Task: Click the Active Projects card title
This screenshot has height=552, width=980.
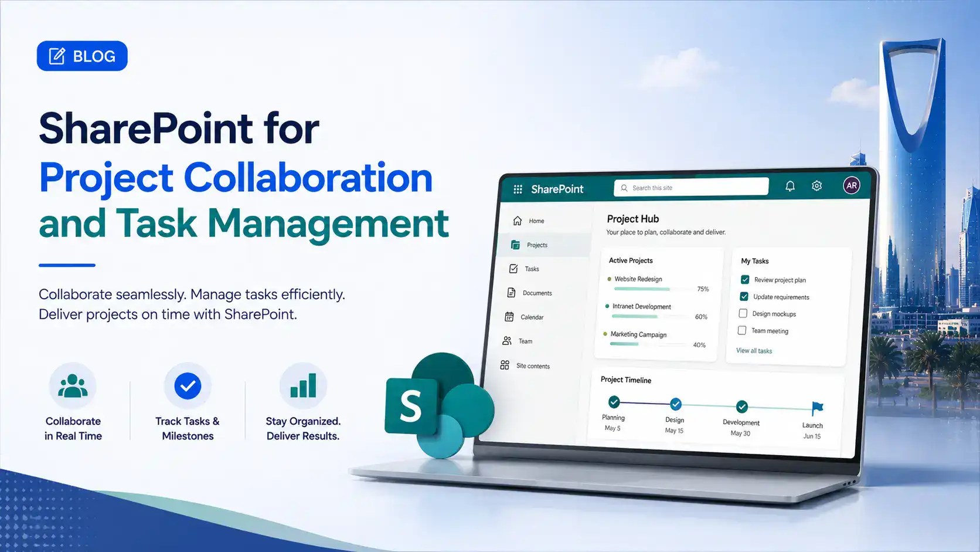Action: (x=631, y=260)
